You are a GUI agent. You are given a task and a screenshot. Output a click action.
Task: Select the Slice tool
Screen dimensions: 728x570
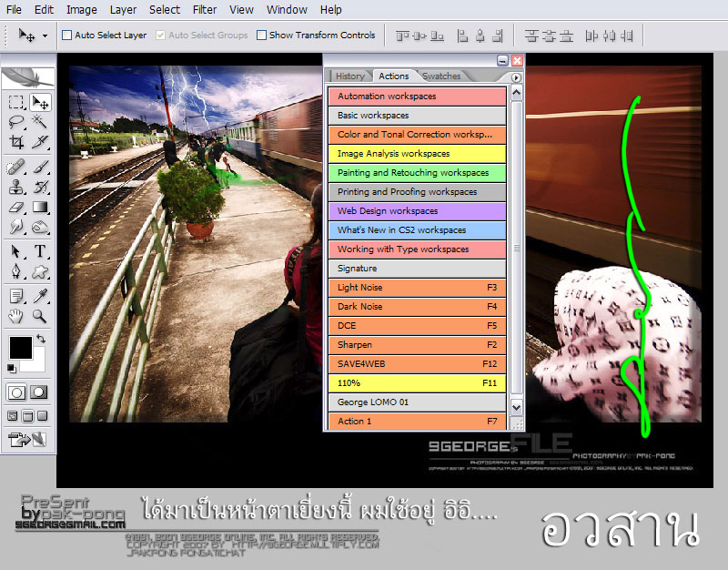(40, 141)
